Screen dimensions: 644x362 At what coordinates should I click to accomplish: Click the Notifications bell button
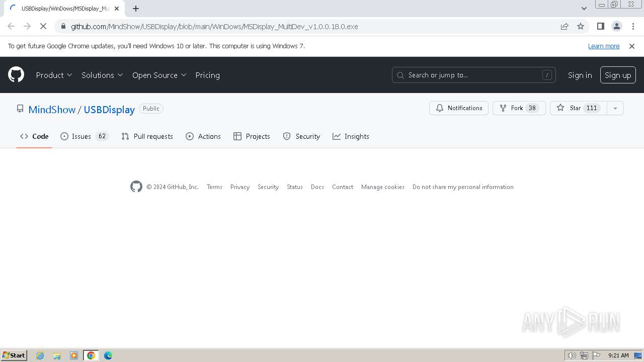coord(459,108)
